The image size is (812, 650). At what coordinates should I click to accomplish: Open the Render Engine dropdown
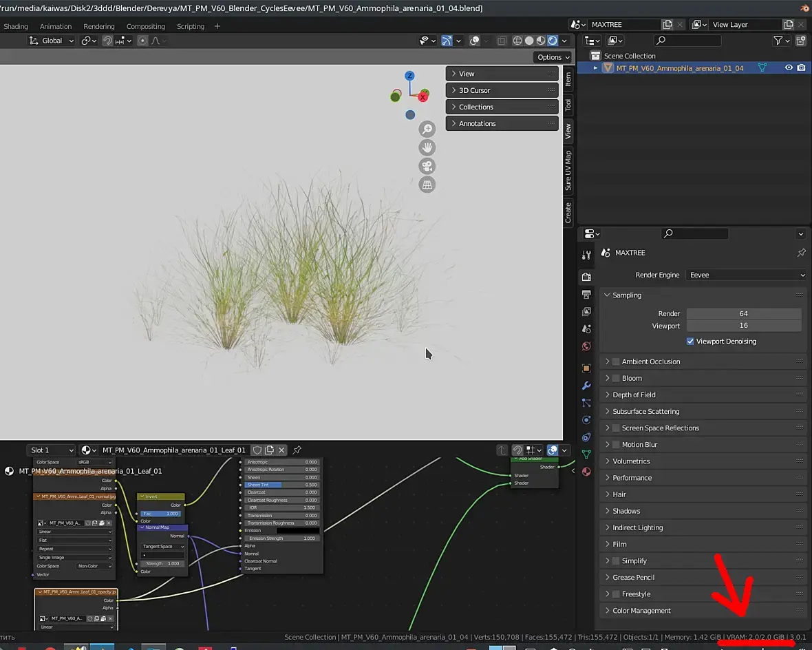click(x=746, y=275)
